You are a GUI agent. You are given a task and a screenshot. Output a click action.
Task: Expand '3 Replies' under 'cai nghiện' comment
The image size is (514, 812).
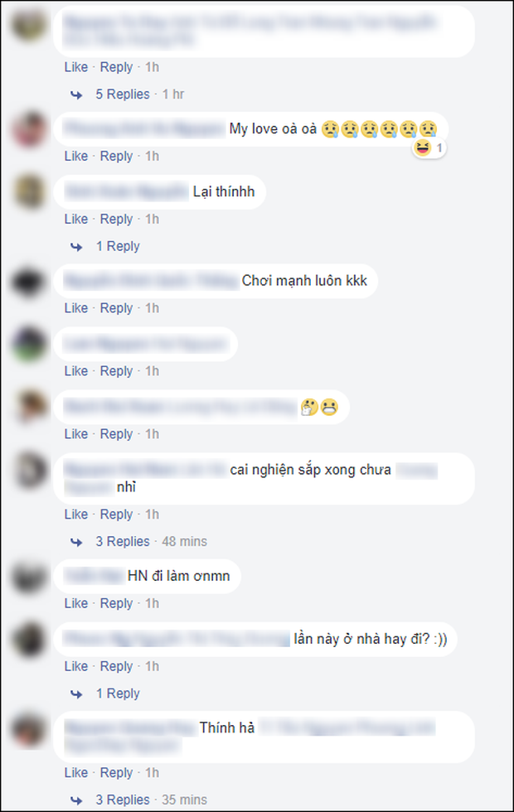click(x=123, y=541)
